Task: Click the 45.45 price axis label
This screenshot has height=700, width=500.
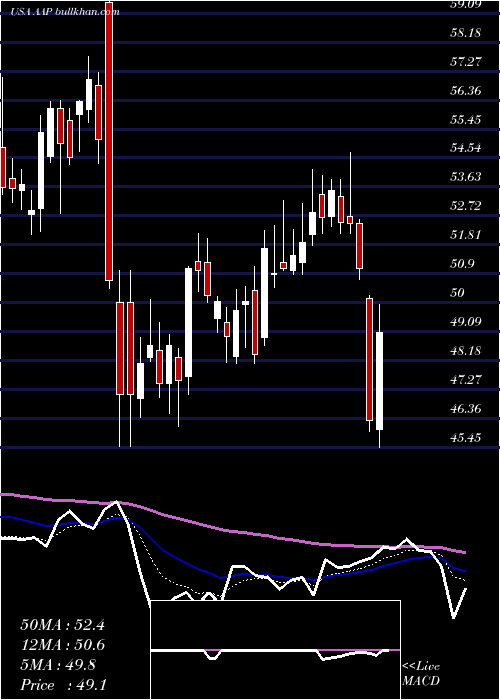Action: pos(465,438)
